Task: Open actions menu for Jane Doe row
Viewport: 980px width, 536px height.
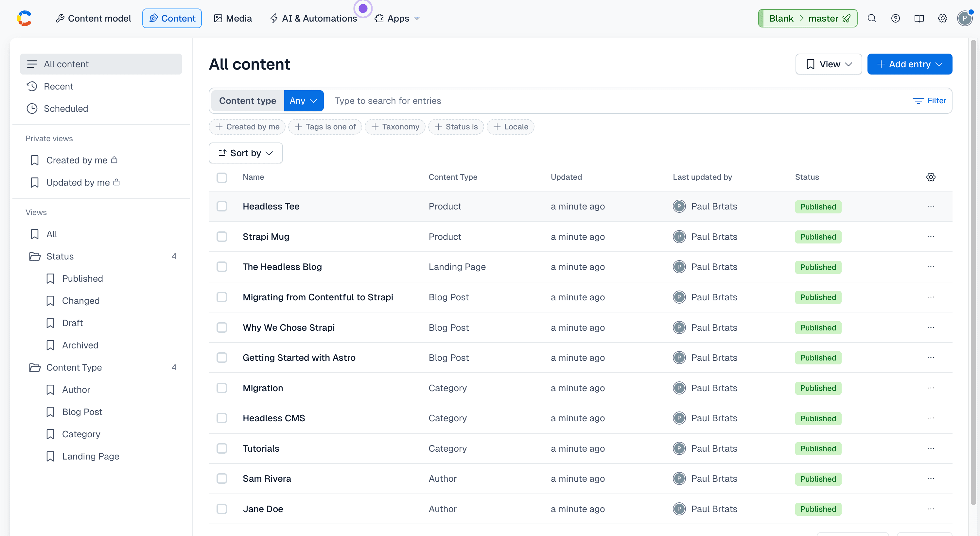Action: 931,509
